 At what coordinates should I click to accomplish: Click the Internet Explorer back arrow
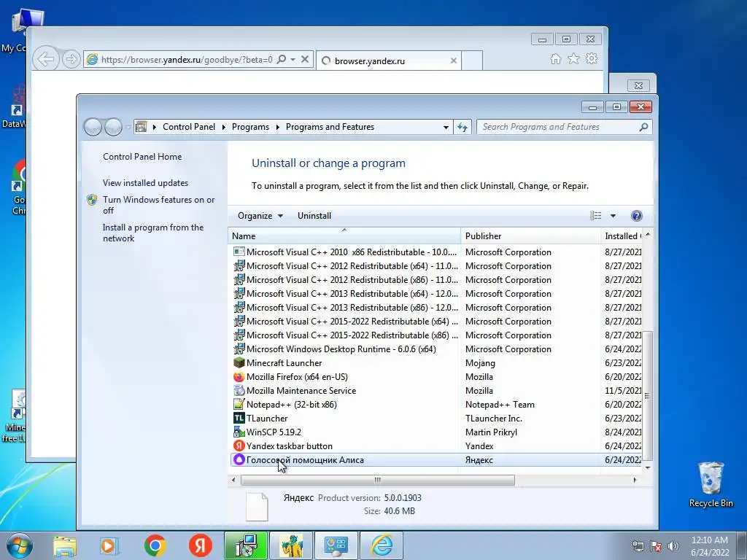pyautogui.click(x=46, y=60)
